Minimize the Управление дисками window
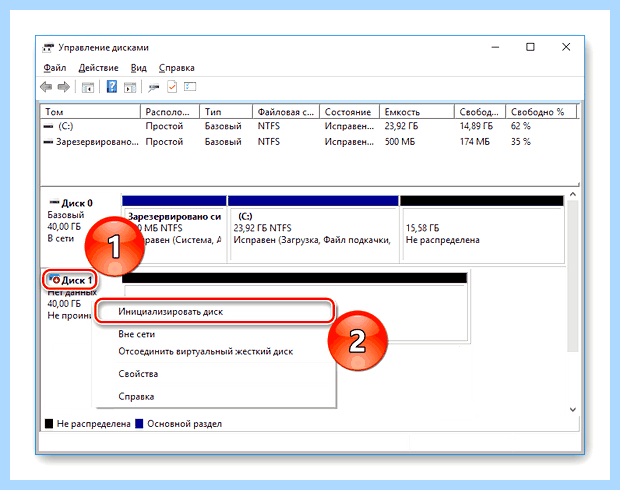This screenshot has width=620, height=490. click(495, 47)
